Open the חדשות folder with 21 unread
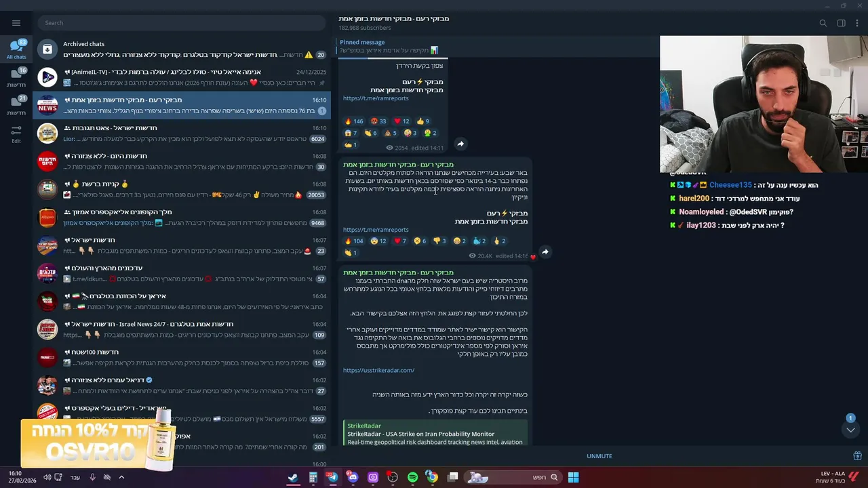 (x=16, y=106)
